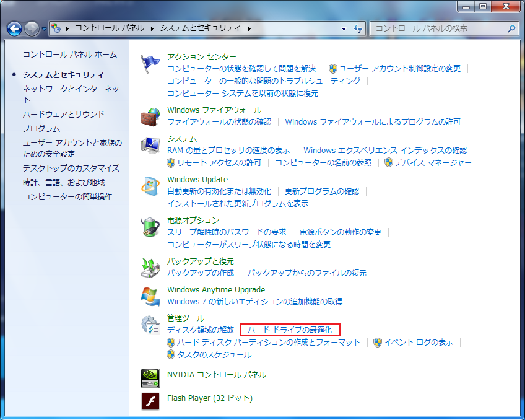Open the Windows Update heading
The height and width of the screenshot is (420, 525).
(x=197, y=180)
